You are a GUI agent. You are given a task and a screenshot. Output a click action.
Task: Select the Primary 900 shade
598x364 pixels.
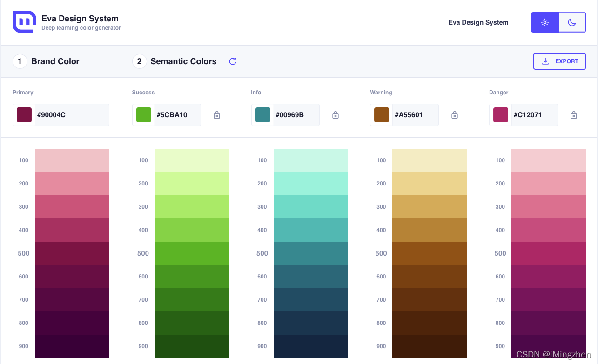(x=72, y=346)
